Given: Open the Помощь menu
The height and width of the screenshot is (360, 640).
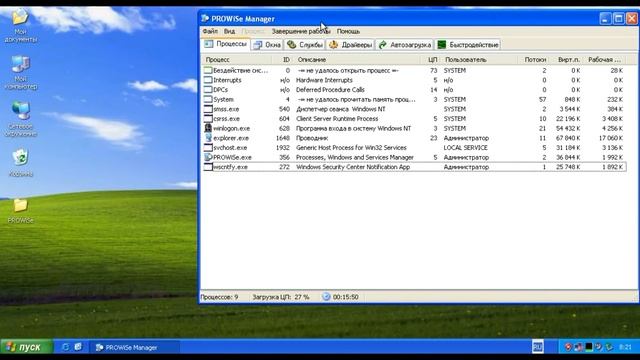Looking at the screenshot, I should tap(348, 31).
